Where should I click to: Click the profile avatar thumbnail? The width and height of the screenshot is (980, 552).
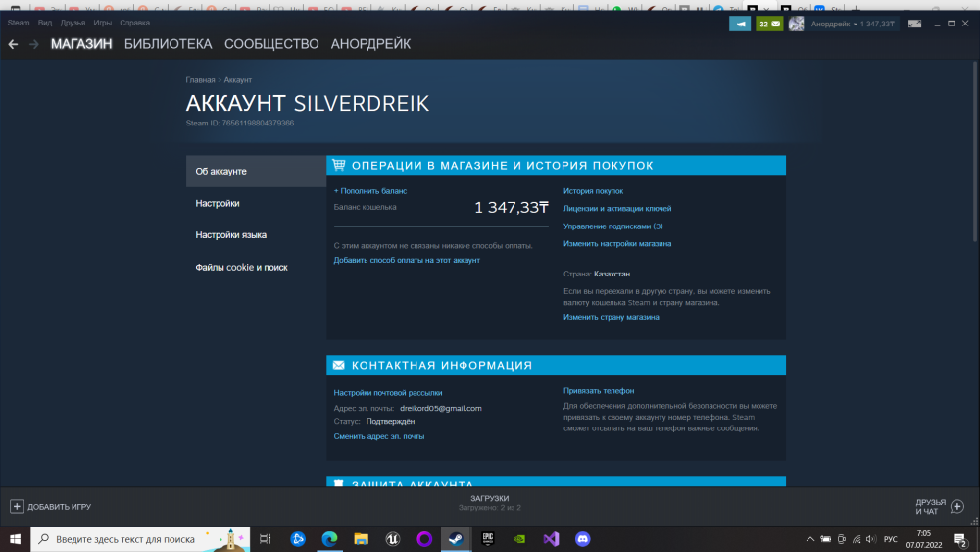797,24
